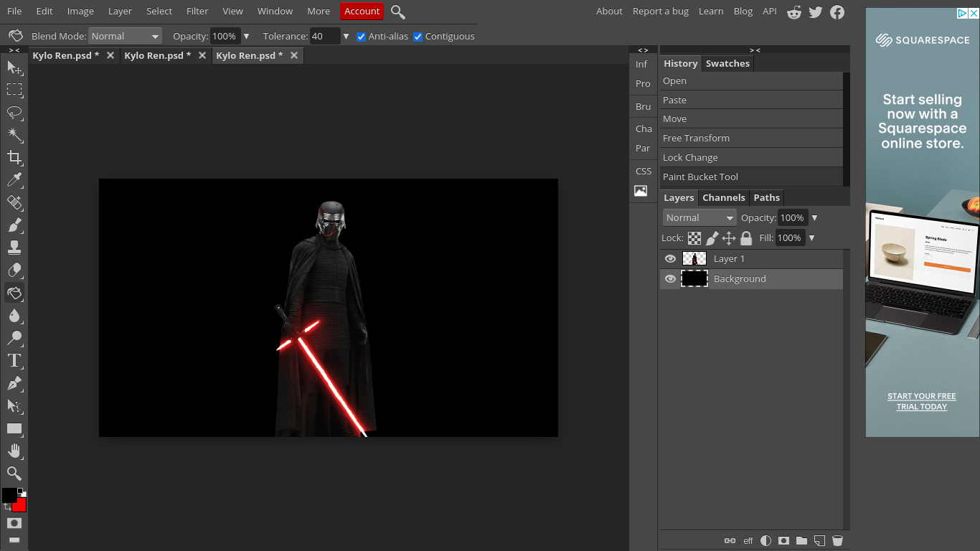Create a new layer icon
This screenshot has height=551, width=980.
point(820,541)
